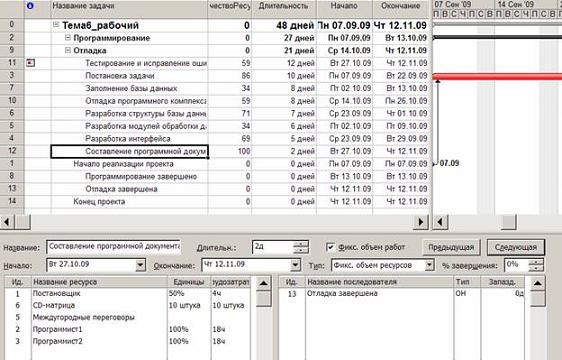
Task: Open the Начало date dropdown
Action: click(140, 265)
